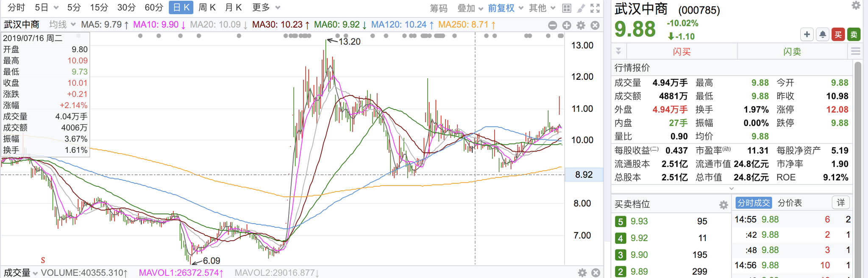Close the volume indicator panel

click(596, 272)
